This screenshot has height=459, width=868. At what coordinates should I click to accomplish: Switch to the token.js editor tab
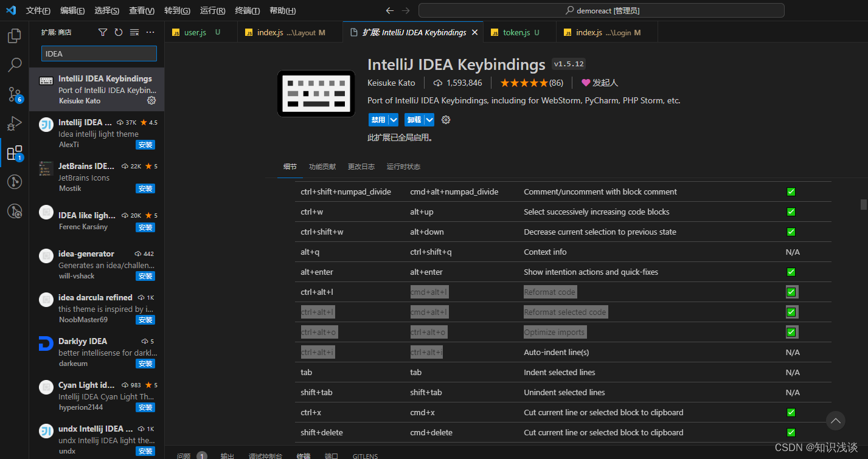pos(519,33)
